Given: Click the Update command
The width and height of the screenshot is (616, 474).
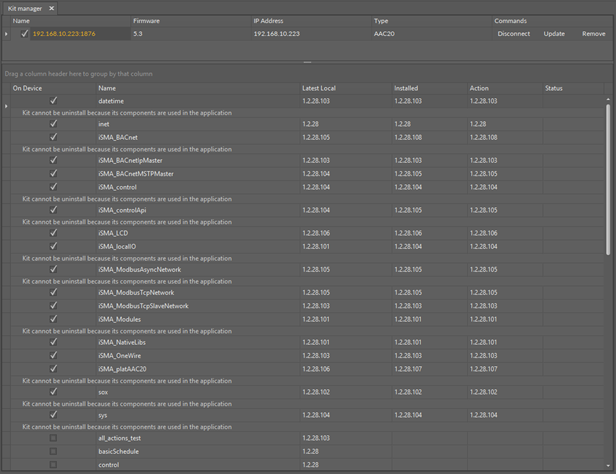Looking at the screenshot, I should pyautogui.click(x=554, y=34).
